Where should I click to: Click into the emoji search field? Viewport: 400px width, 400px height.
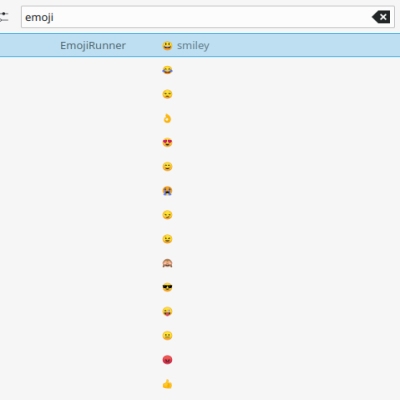tap(208, 17)
